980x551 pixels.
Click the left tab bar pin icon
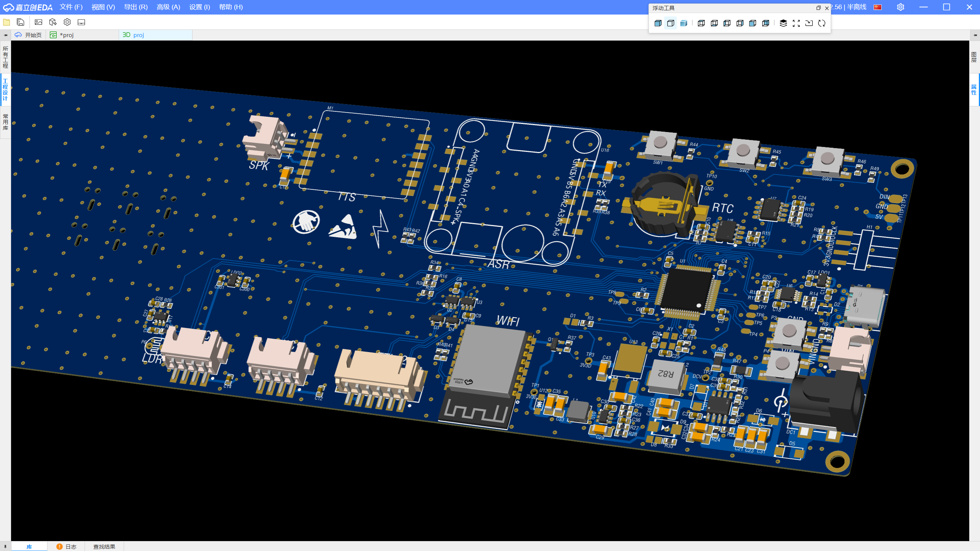tap(5, 35)
